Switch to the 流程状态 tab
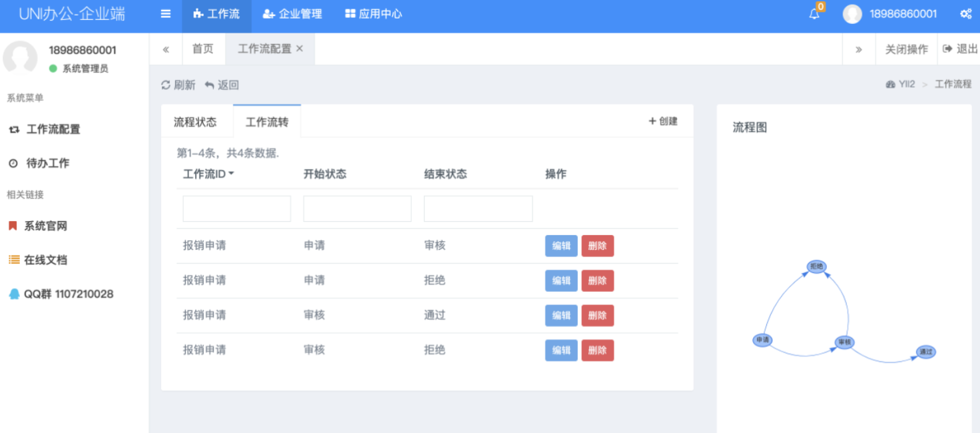This screenshot has height=433, width=980. [x=195, y=122]
